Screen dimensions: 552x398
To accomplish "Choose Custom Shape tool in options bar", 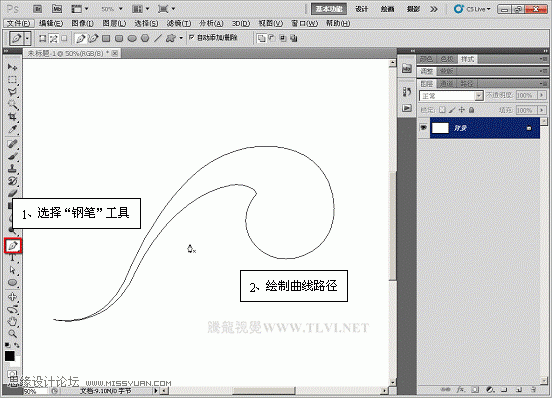I will [x=171, y=38].
